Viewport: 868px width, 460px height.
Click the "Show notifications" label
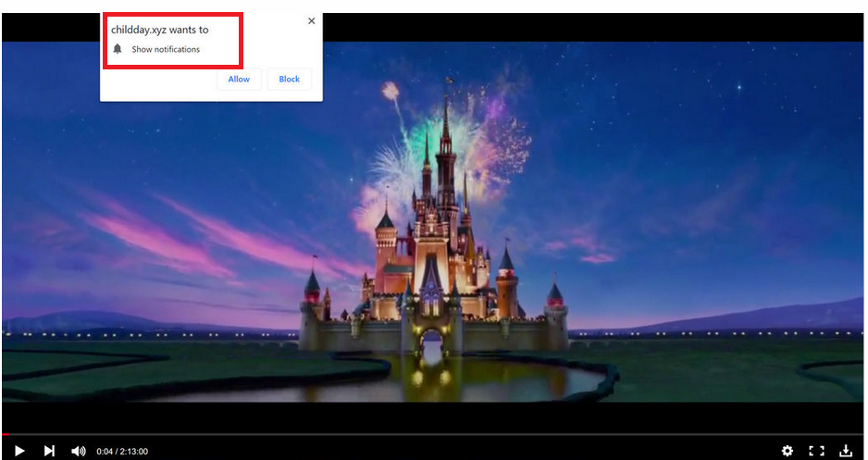point(166,50)
